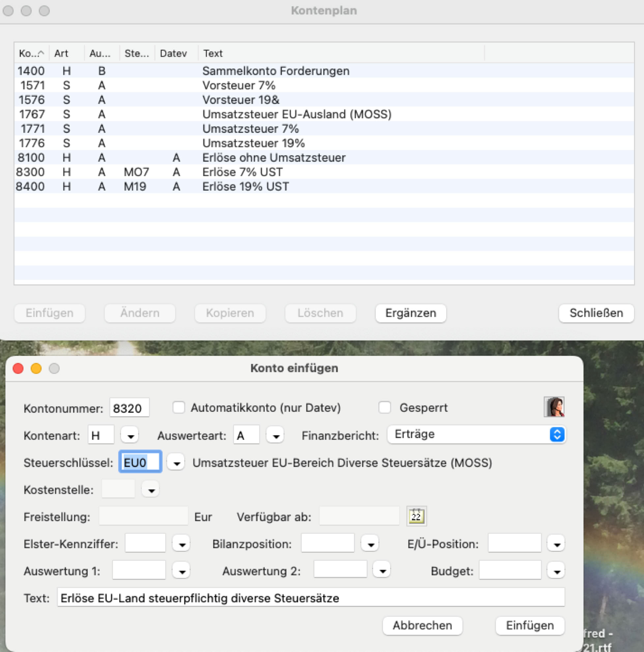Open the Kontenart dropdown arrow
This screenshot has height=652, width=644.
(x=130, y=435)
